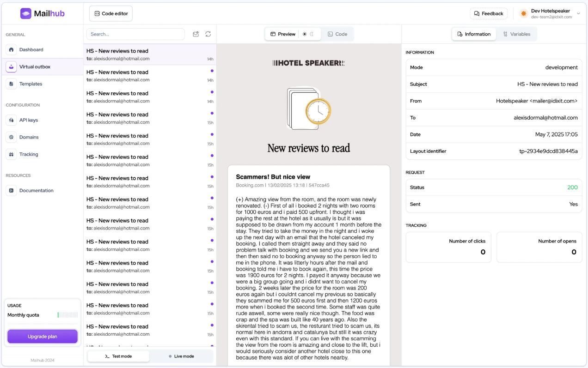Screen dimensions: 588x368
Task: Click the Layout identifier value tp-2934e9dcd838445a
Action: (548, 151)
